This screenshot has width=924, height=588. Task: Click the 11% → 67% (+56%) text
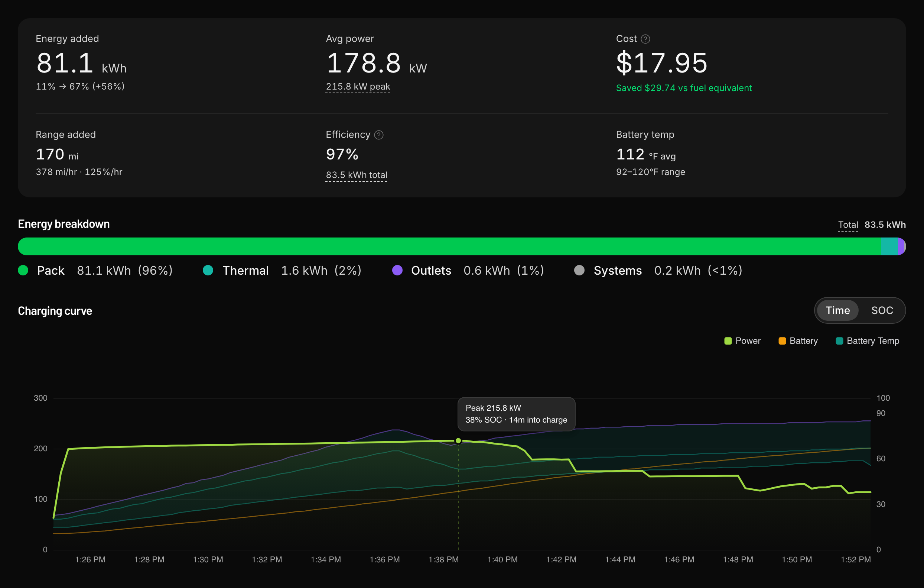80,87
